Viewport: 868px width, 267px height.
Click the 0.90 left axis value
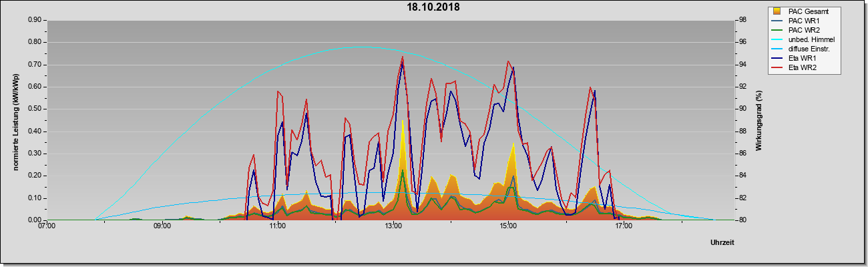35,20
